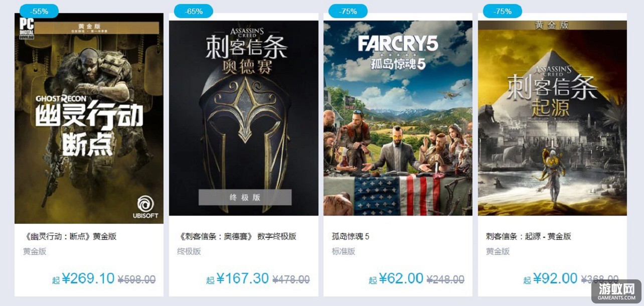Open the Ghost Recon Breakpoint cover image
Screen dimensions: 644x306
(x=89, y=118)
